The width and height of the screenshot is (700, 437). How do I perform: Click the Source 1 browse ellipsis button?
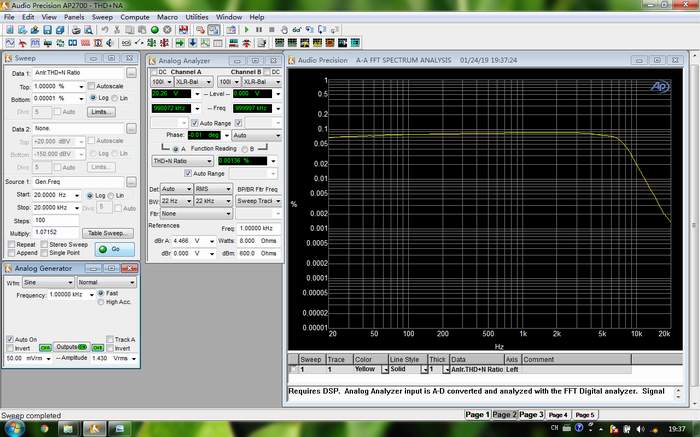tap(131, 182)
